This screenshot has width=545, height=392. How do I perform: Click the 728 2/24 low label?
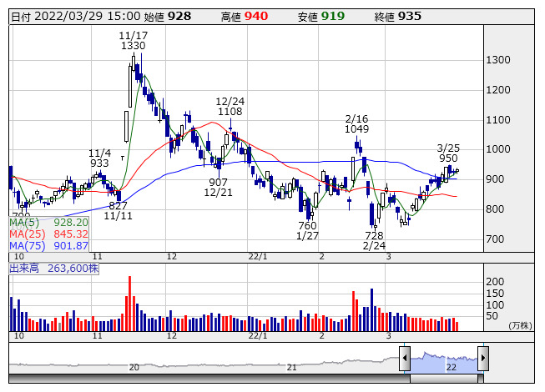click(x=374, y=240)
